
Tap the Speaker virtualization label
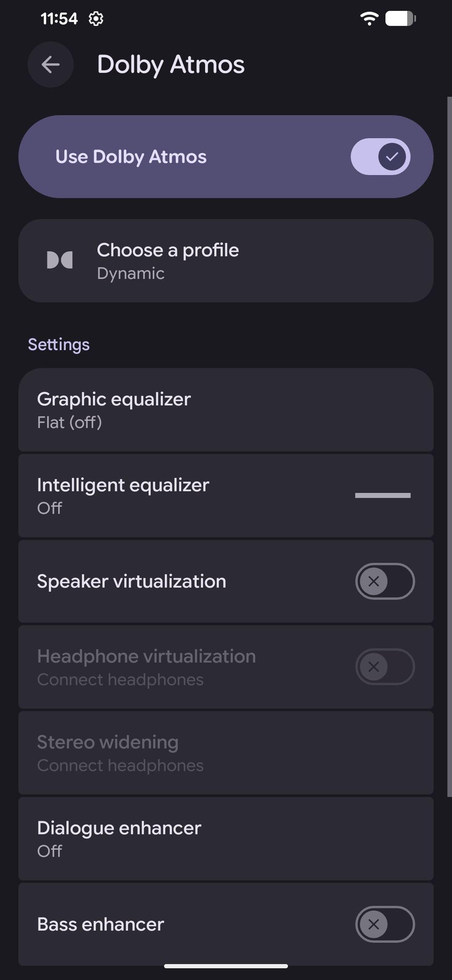point(131,581)
